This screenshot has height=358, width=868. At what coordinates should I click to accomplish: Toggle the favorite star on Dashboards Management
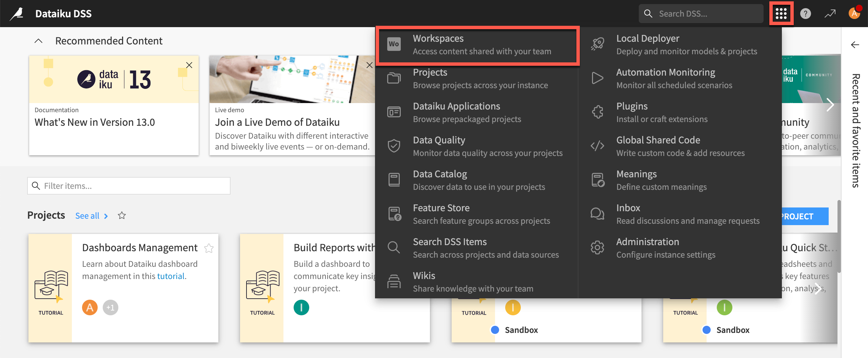coord(209,248)
